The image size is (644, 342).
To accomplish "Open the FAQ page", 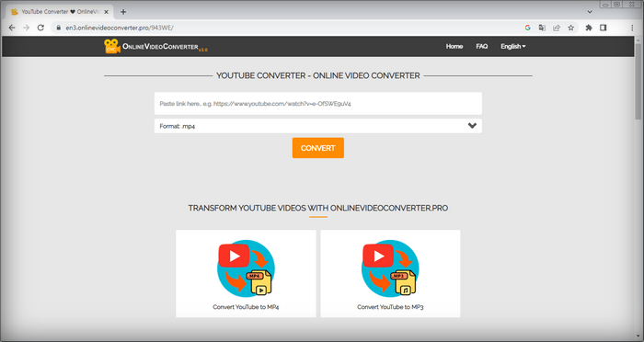I will pyautogui.click(x=482, y=46).
